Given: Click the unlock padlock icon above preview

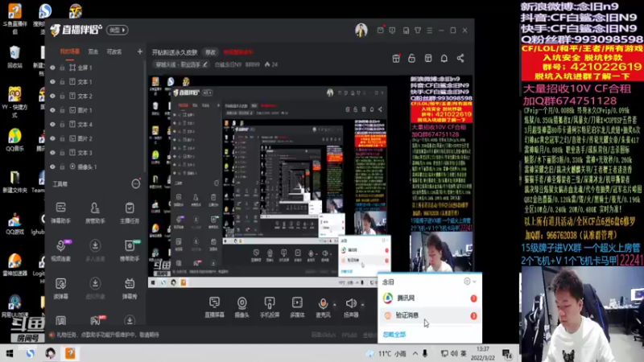Looking at the screenshot, I should click(411, 58).
